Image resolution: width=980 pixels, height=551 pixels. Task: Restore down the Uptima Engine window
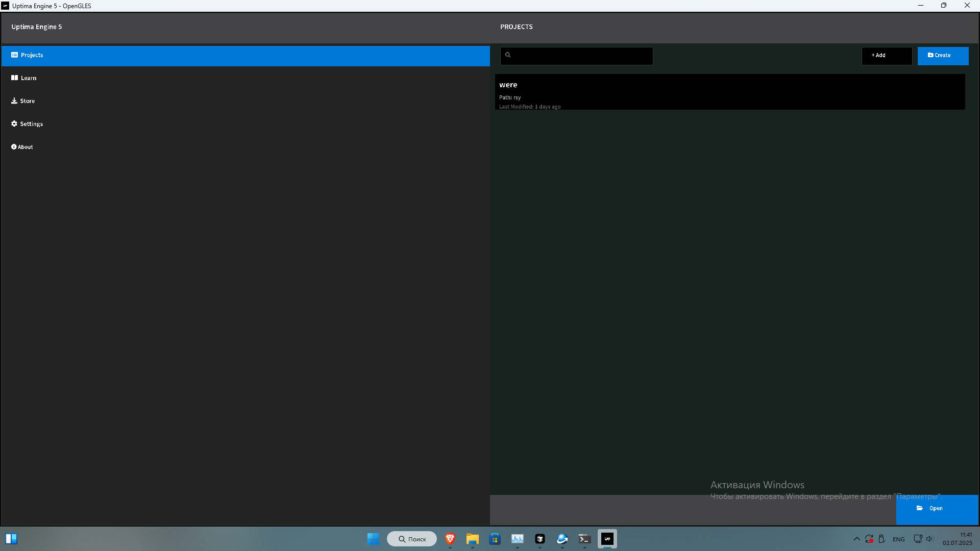pos(944,6)
